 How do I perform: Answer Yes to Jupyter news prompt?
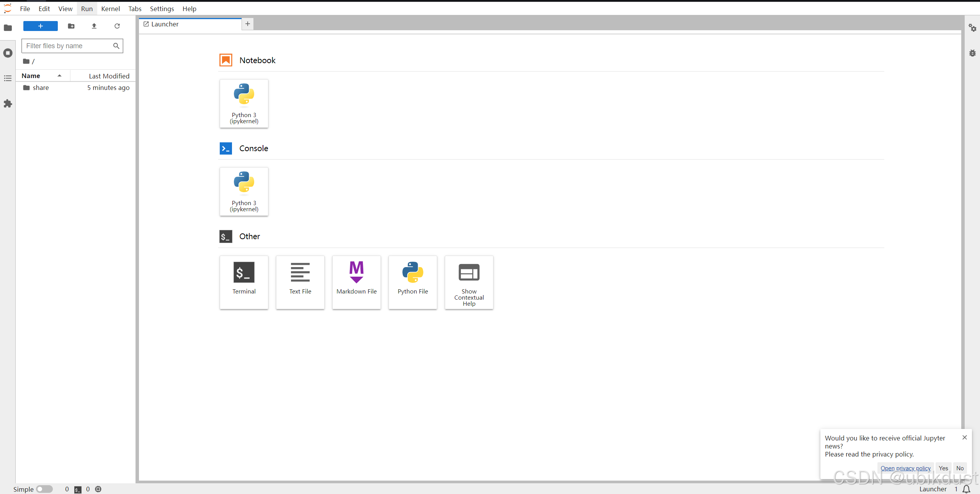943,468
